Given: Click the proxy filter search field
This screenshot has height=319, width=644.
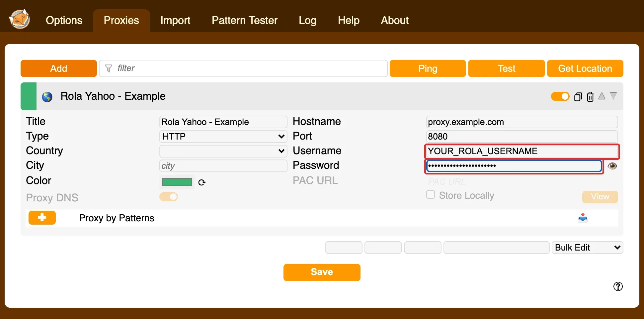Looking at the screenshot, I should (243, 68).
